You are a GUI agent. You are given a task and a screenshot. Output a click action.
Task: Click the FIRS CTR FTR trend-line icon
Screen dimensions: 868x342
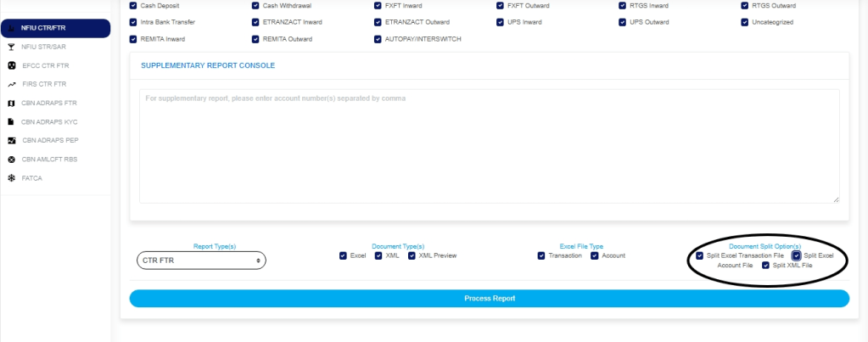click(11, 84)
